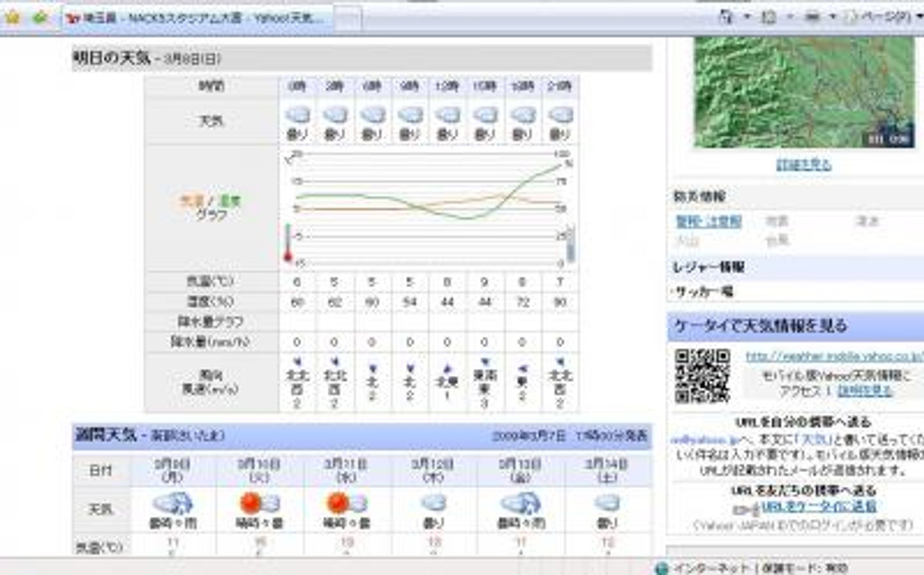Click the rain cloud radar map thumbnail

804,92
